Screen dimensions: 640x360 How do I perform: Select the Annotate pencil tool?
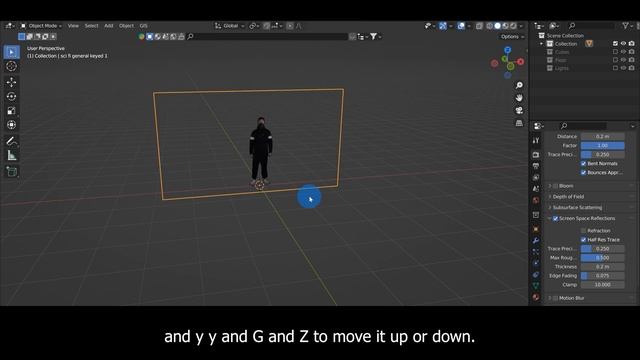point(11,141)
